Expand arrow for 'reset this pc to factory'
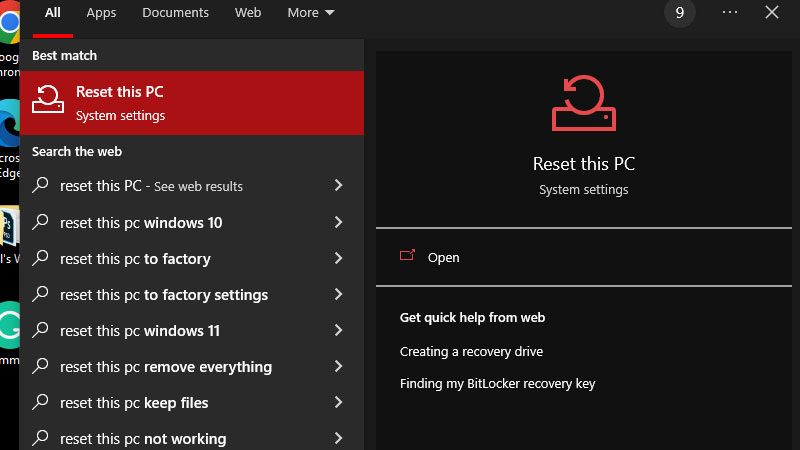The image size is (800, 450). (338, 258)
